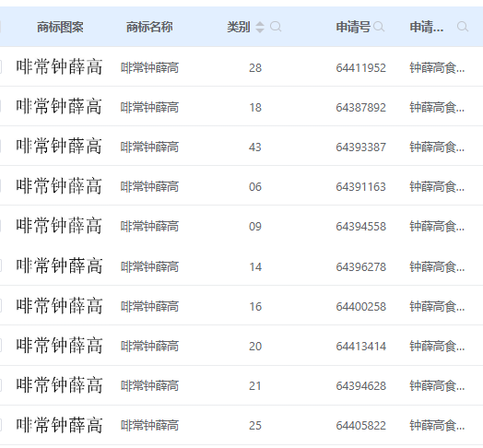This screenshot has width=483, height=448.
Task: Select applicant 钟薛高食... in row 64413414
Action: point(437,346)
